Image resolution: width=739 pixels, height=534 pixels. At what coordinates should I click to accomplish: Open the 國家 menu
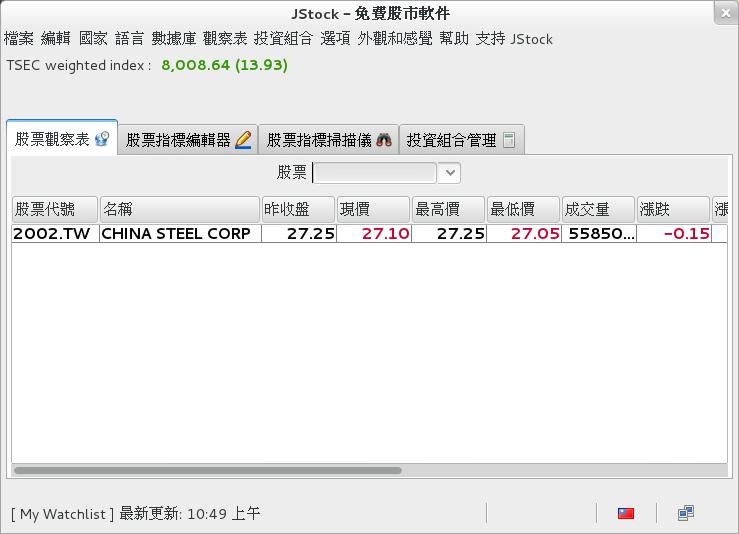93,39
